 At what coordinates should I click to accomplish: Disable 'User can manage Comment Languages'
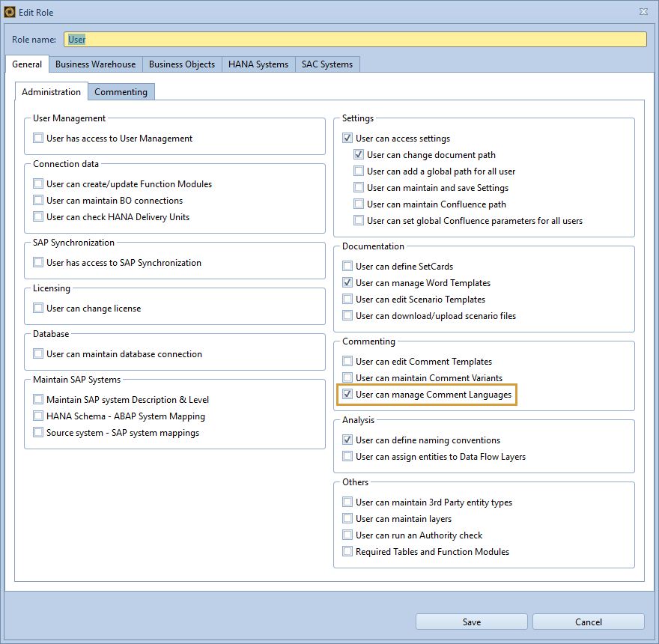coord(347,394)
